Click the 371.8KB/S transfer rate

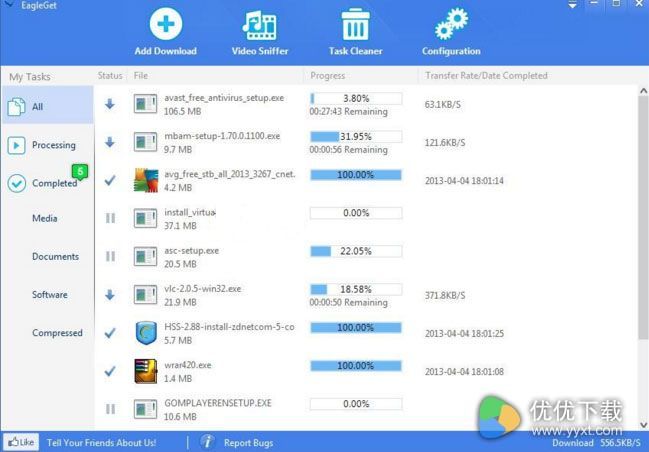(445, 295)
